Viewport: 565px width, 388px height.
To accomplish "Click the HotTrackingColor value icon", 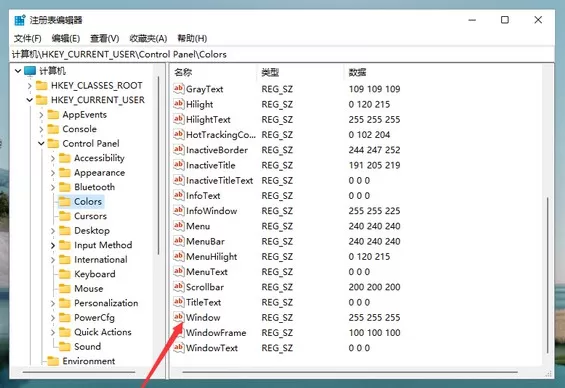I will [x=178, y=134].
